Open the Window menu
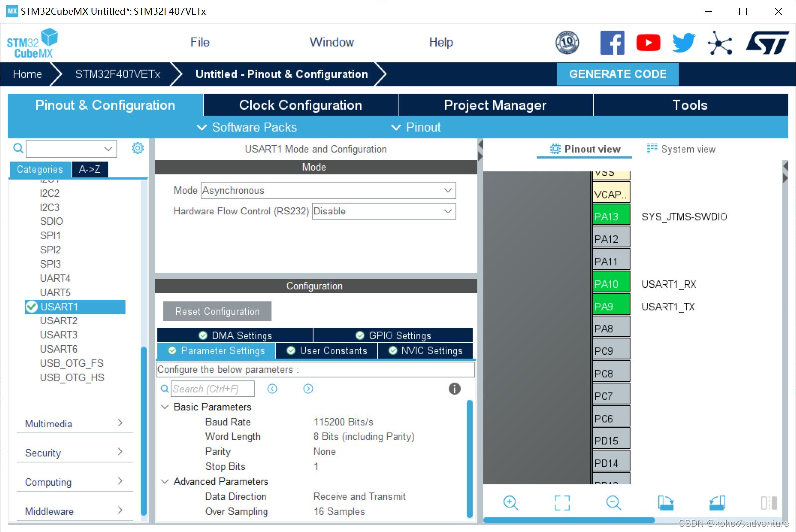The width and height of the screenshot is (796, 532). coord(332,42)
